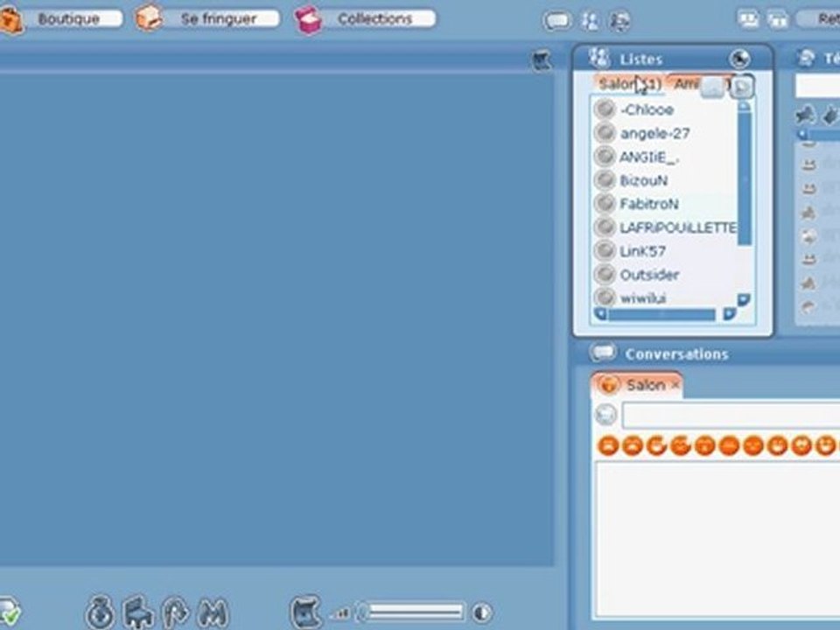Viewport: 840px width, 630px height.
Task: Select user angele-27 in the list
Action: pos(654,133)
